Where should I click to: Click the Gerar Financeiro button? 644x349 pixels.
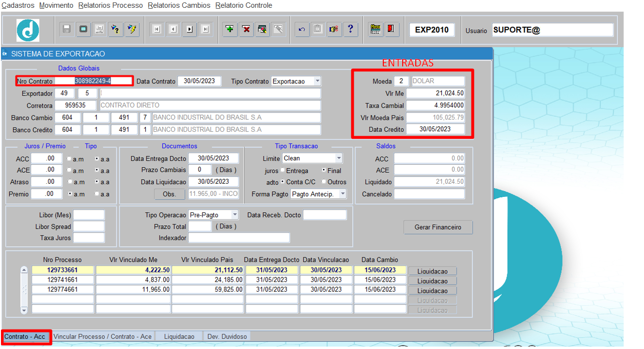coord(438,227)
